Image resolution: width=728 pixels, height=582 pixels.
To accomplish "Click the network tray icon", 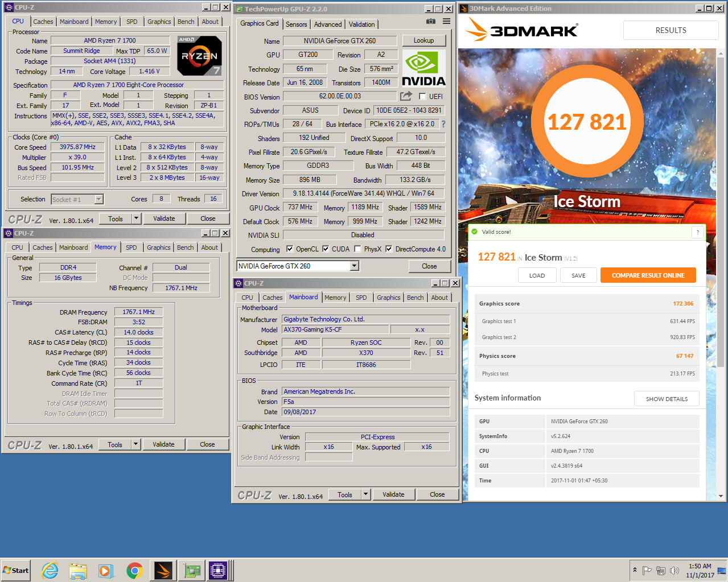I will [x=661, y=571].
